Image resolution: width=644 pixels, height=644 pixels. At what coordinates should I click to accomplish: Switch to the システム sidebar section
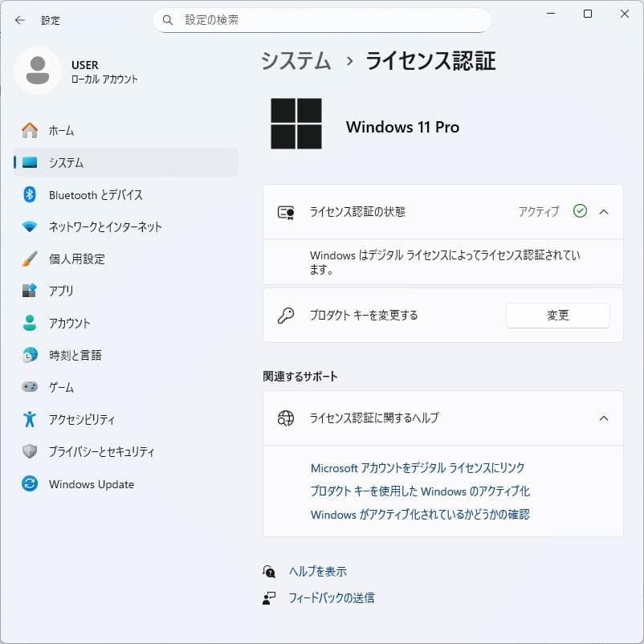[30, 162]
